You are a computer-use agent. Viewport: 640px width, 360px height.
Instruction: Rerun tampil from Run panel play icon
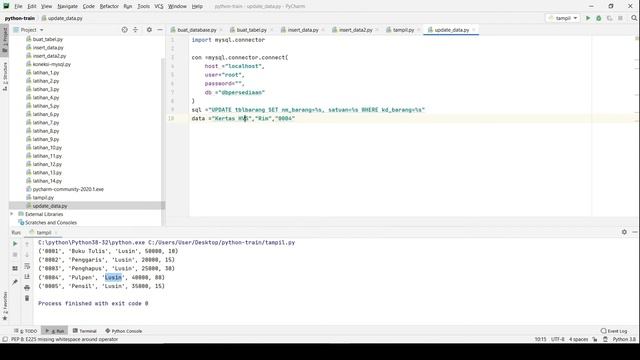[15, 243]
